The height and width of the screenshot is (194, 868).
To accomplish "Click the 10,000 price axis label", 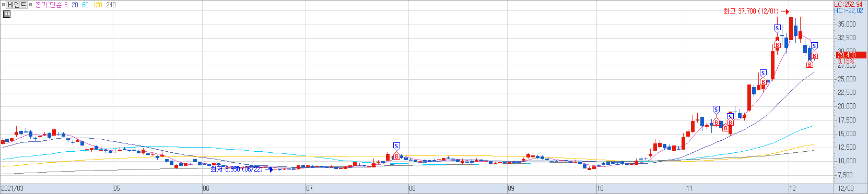I will click(846, 161).
